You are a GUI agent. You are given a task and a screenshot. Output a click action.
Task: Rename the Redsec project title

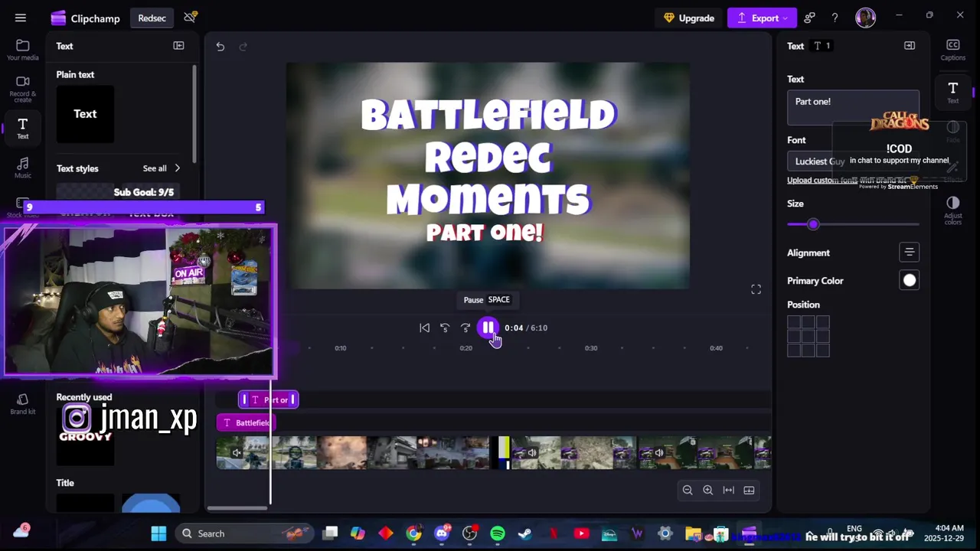(x=152, y=18)
